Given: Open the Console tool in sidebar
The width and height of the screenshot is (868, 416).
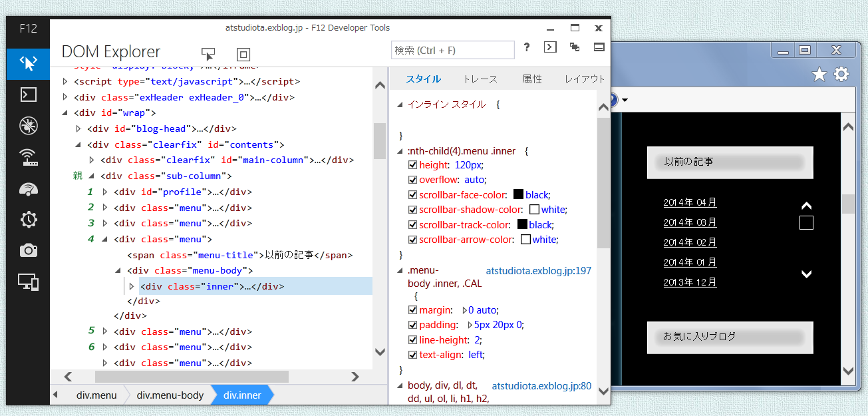Looking at the screenshot, I should [28, 95].
